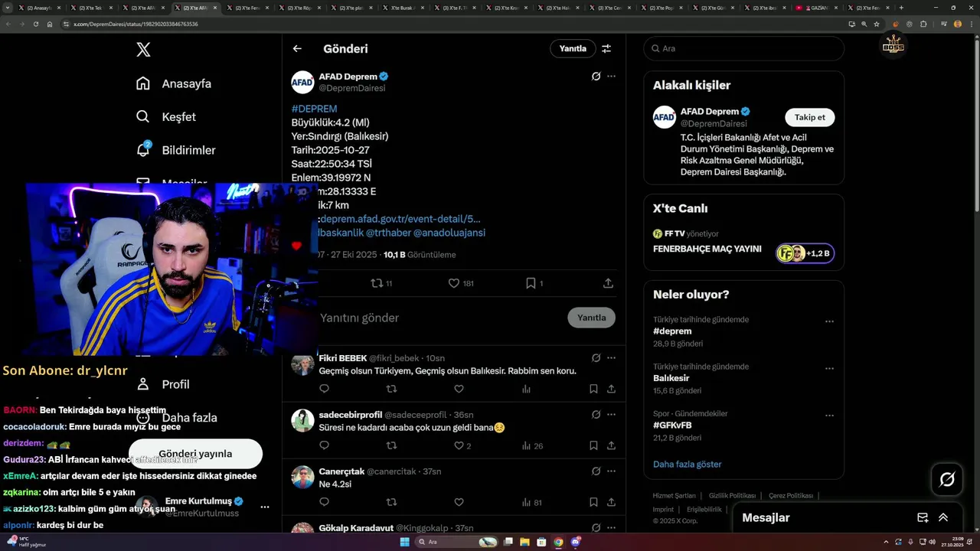Click Grok icon on sadecebirprofil's comment
Viewport: 980px width, 551px height.
(x=596, y=415)
